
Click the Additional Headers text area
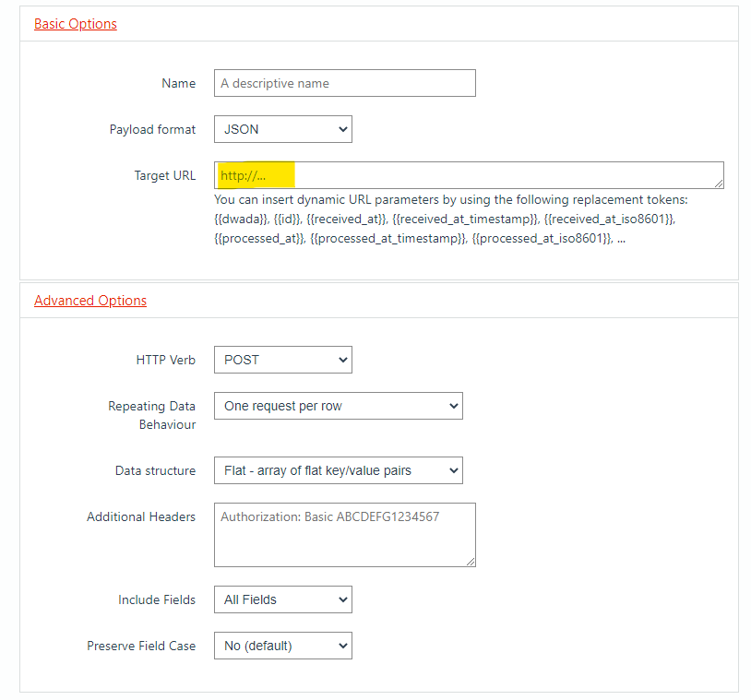tap(345, 535)
